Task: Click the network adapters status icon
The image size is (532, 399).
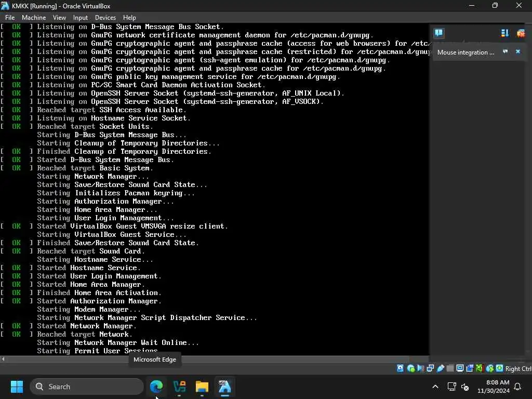Action: point(430,368)
